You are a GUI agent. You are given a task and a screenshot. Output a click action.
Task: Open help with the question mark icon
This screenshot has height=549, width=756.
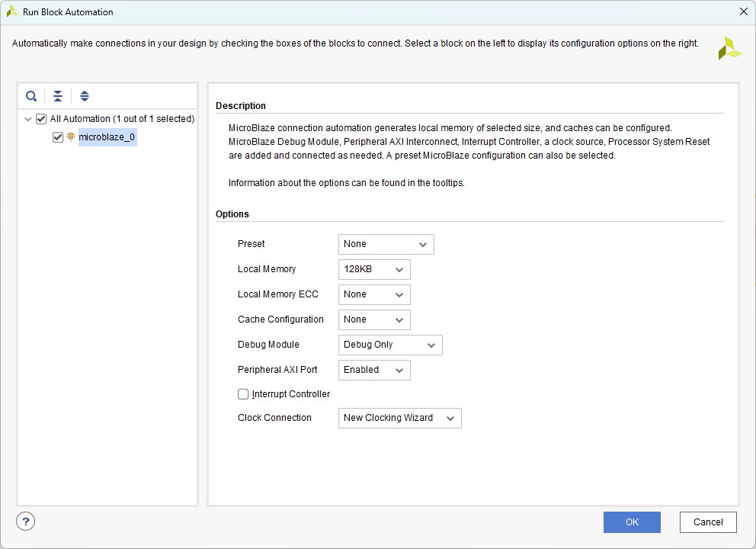tap(26, 522)
